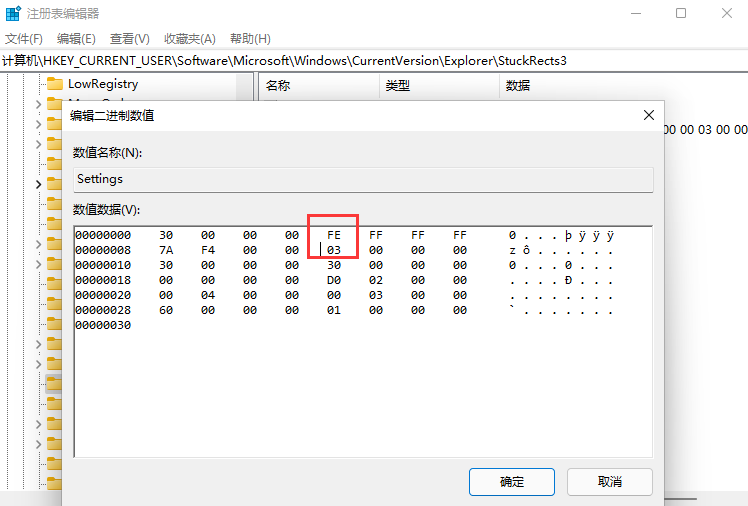Cancel with the 取消 button
The width and height of the screenshot is (748, 506).
click(609, 482)
